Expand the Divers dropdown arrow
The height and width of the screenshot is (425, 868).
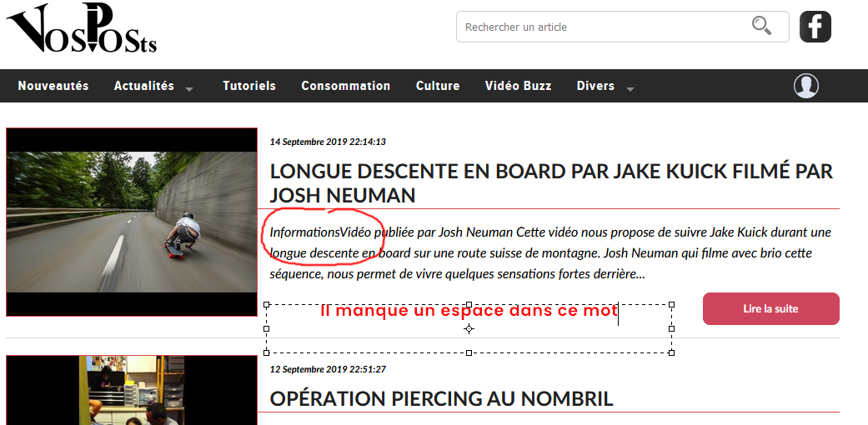[630, 88]
